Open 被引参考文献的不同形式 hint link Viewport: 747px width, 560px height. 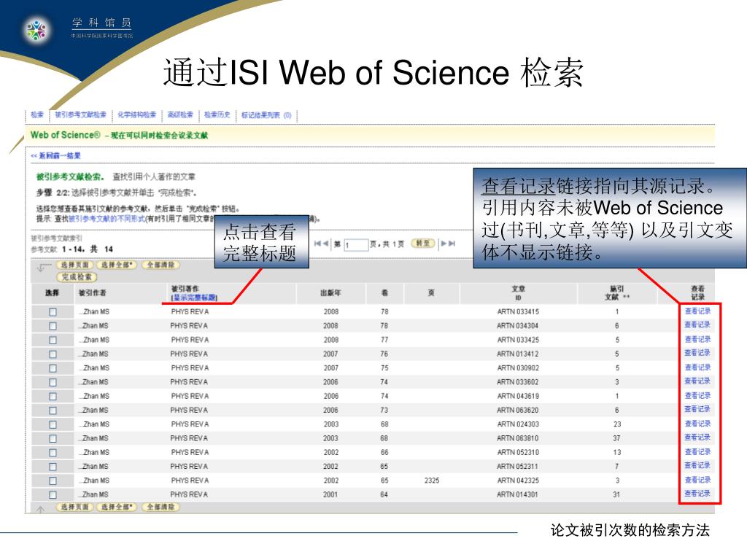[x=107, y=219]
